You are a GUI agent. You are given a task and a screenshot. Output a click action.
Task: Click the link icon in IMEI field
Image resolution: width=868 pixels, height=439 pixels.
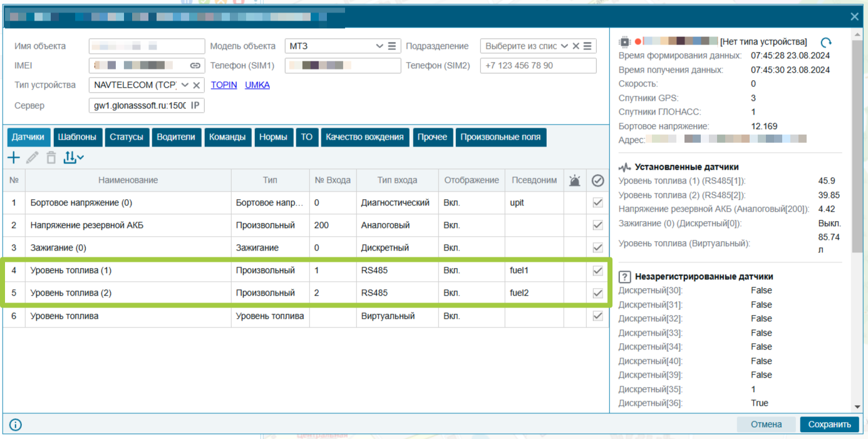pyautogui.click(x=195, y=65)
